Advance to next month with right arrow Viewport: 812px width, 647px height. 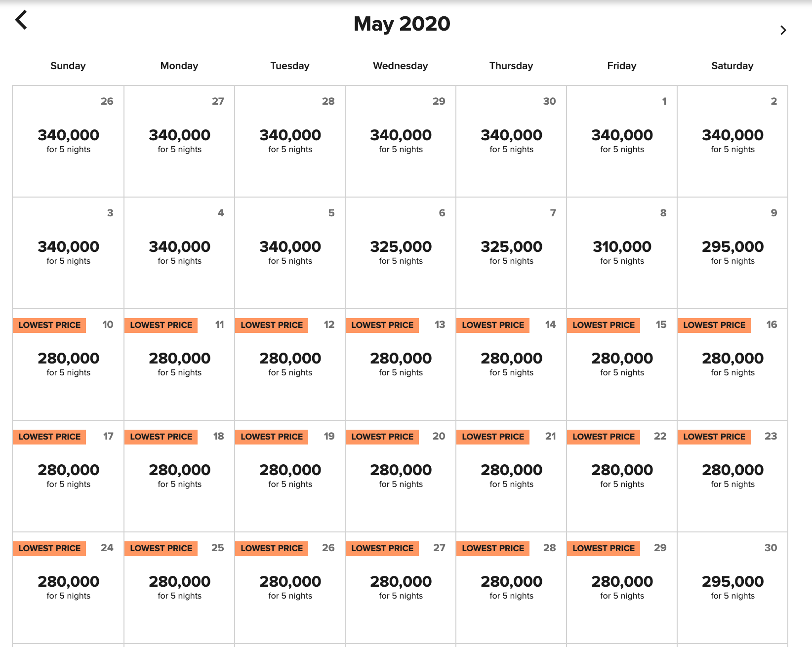783,31
